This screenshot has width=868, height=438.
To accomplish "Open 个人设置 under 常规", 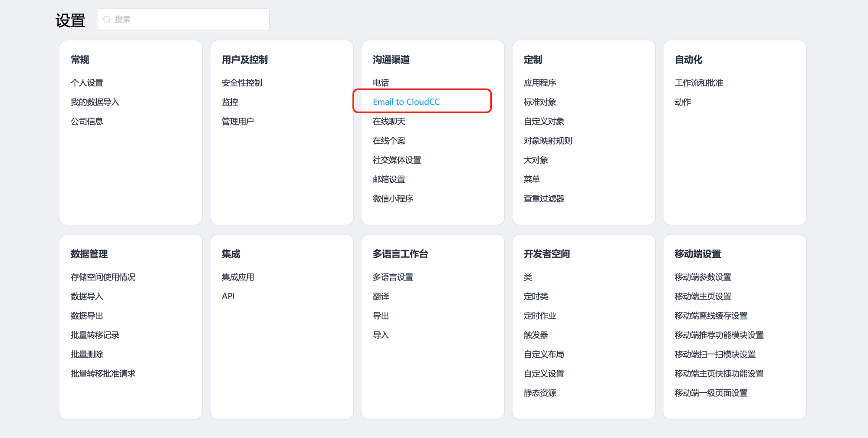I will tap(87, 83).
